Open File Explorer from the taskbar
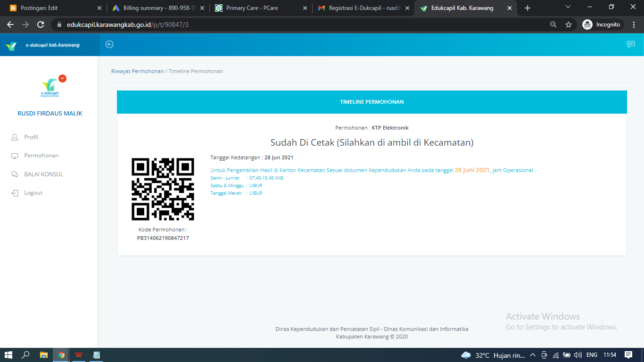The image size is (644, 362). [x=43, y=355]
